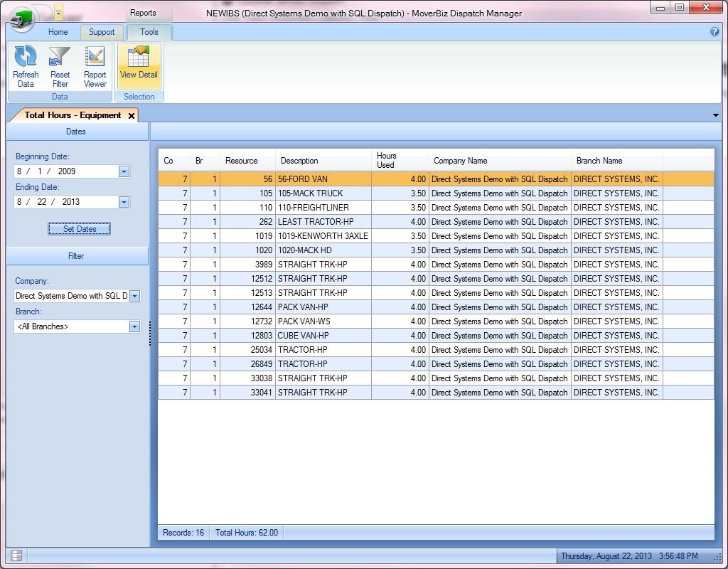Click the blue help icon
This screenshot has width=728, height=569.
pyautogui.click(x=714, y=32)
